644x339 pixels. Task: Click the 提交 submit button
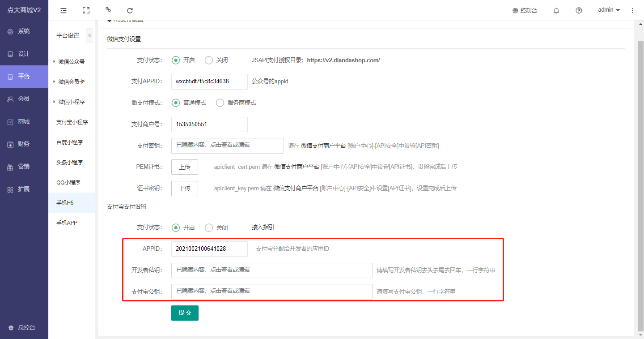(185, 313)
